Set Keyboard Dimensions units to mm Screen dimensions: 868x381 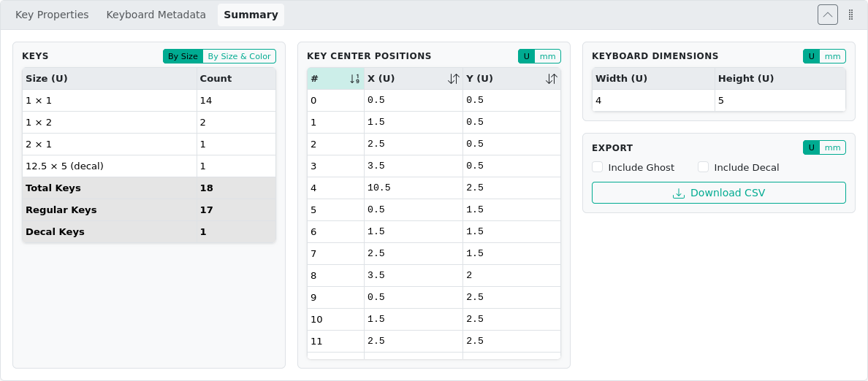[x=832, y=56]
